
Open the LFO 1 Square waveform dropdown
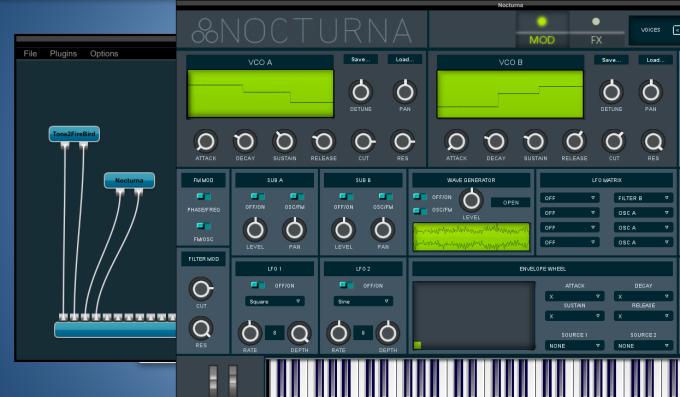[275, 301]
